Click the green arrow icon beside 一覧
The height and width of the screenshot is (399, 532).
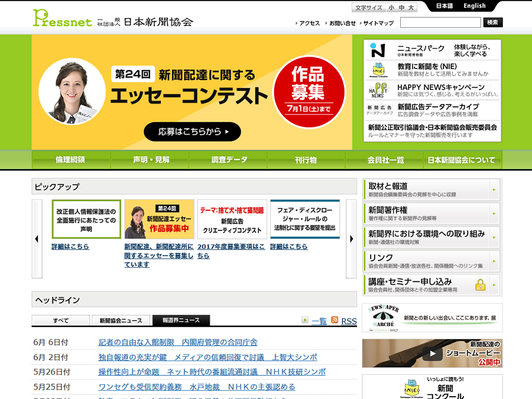[x=305, y=320]
